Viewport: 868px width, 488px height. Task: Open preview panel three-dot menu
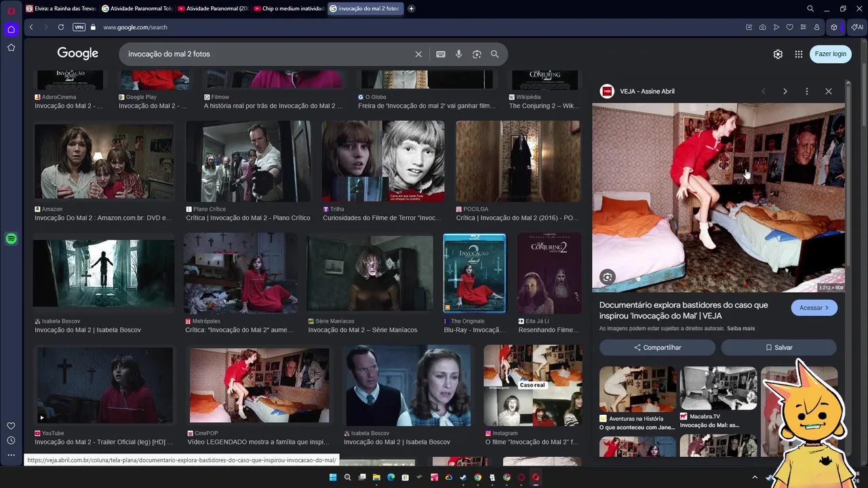coord(806,91)
